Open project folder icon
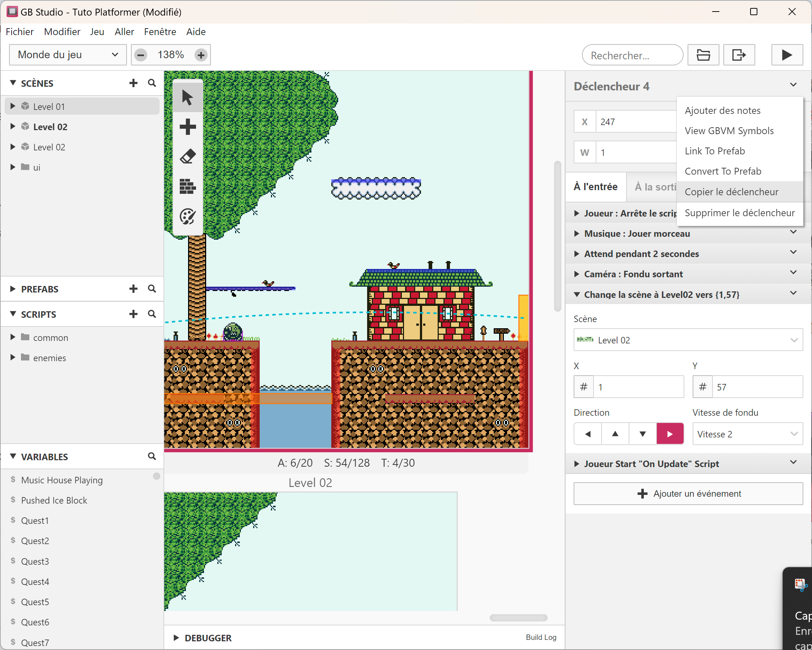This screenshot has width=812, height=650. (x=703, y=55)
